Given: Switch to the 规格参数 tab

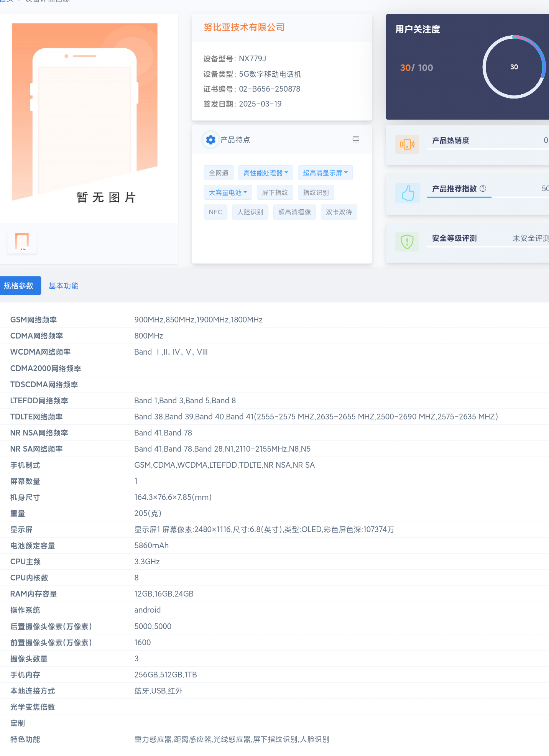Looking at the screenshot, I should [x=20, y=286].
